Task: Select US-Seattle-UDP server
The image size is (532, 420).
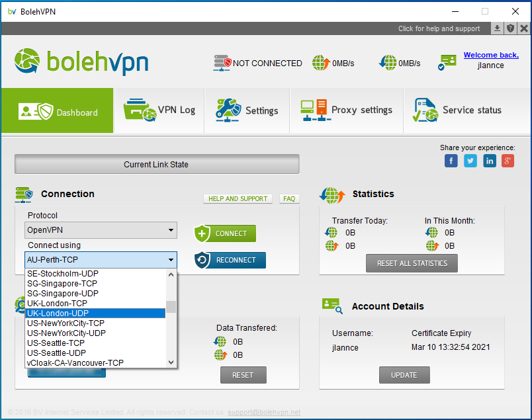Action: pos(95,353)
